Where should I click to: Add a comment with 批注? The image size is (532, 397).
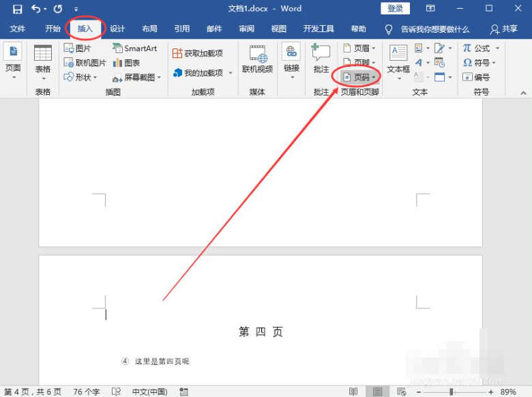(321, 59)
